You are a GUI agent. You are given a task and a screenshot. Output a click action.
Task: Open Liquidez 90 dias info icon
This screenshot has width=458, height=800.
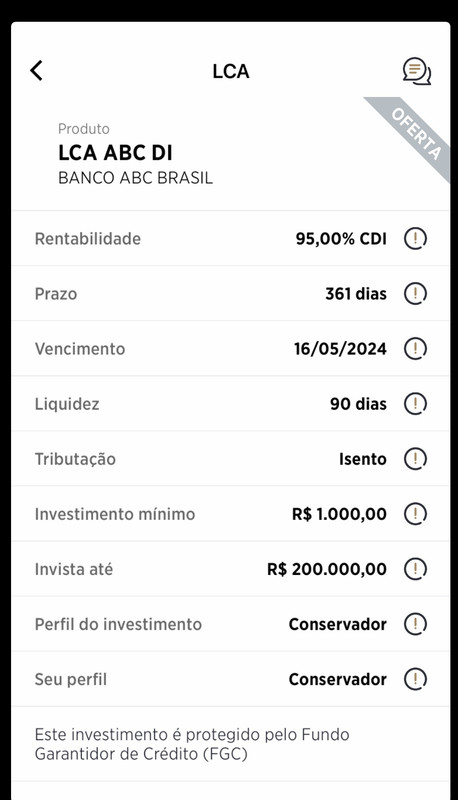[415, 404]
